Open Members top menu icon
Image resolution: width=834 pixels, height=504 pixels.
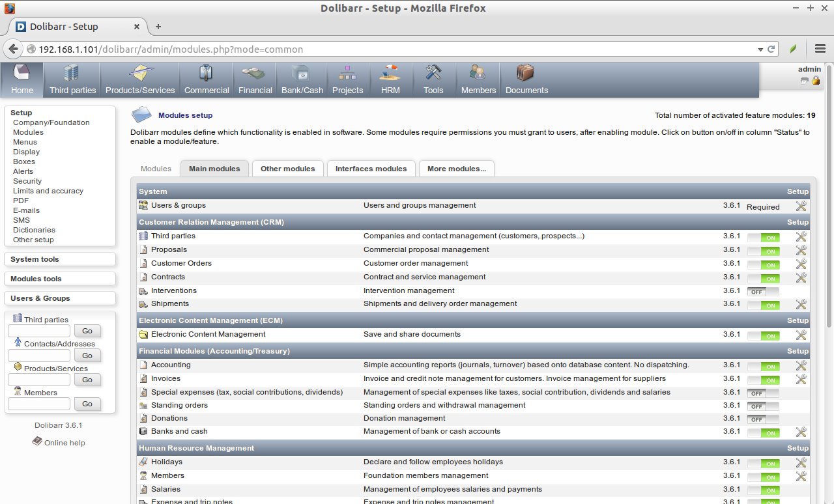pos(478,73)
